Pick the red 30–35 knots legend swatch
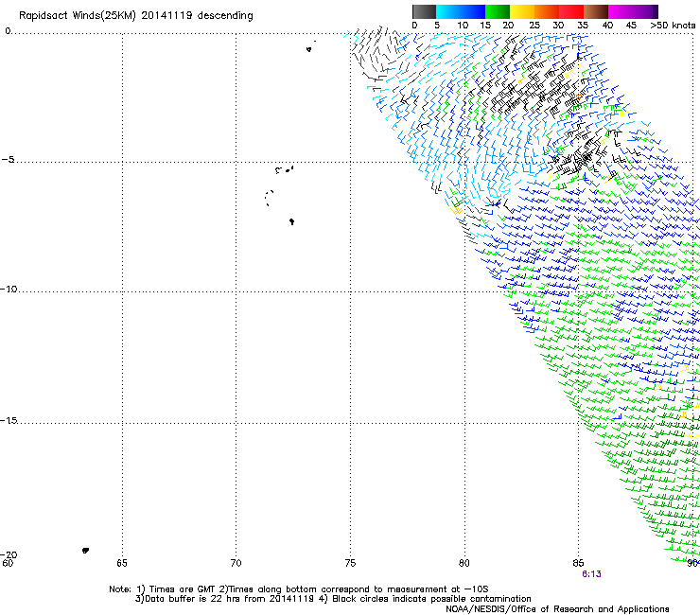Image resolution: width=700 pixels, height=615 pixels. (x=571, y=11)
